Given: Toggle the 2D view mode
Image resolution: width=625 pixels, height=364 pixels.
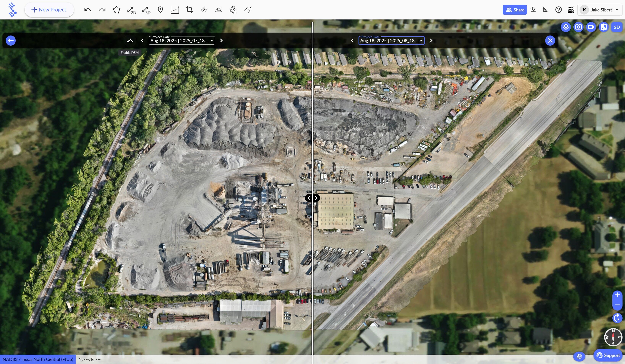Looking at the screenshot, I should click(x=617, y=27).
